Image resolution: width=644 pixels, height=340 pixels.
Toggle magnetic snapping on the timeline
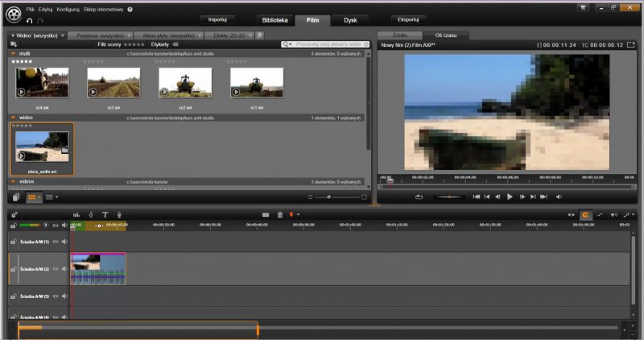tap(585, 215)
